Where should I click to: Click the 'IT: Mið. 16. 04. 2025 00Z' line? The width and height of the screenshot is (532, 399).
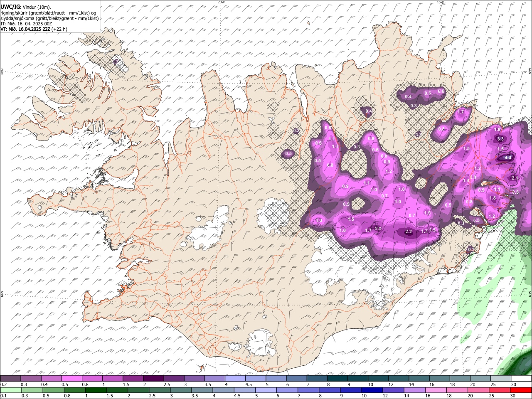26,24
